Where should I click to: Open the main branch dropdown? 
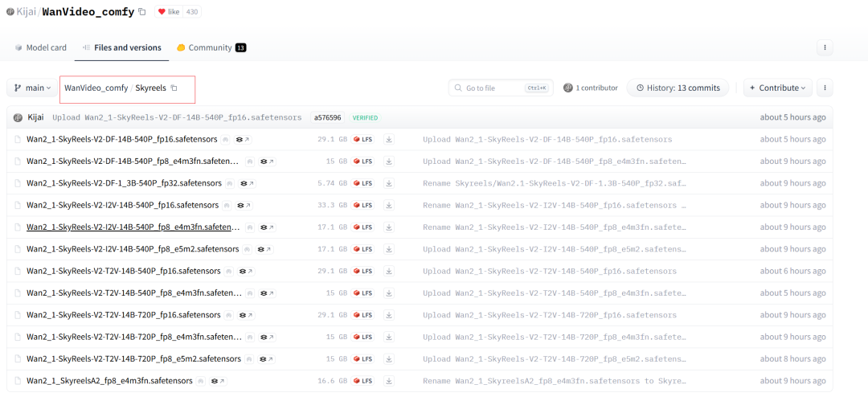[32, 88]
